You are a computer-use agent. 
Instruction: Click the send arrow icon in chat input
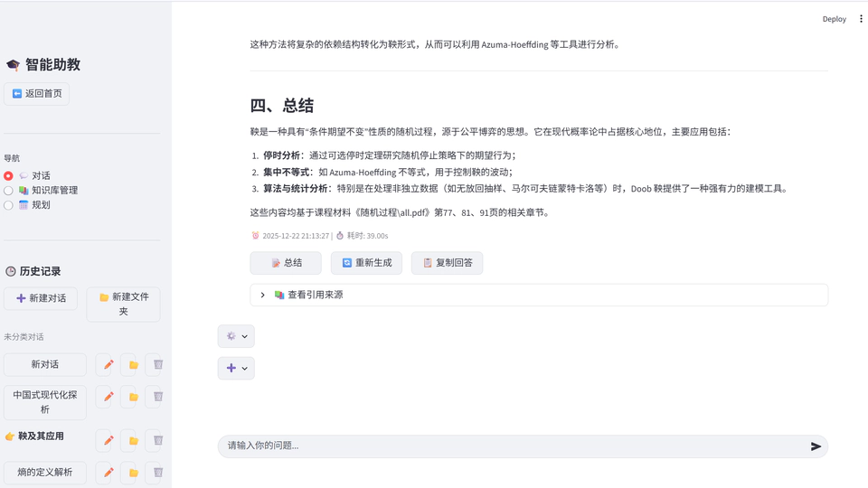(x=816, y=446)
